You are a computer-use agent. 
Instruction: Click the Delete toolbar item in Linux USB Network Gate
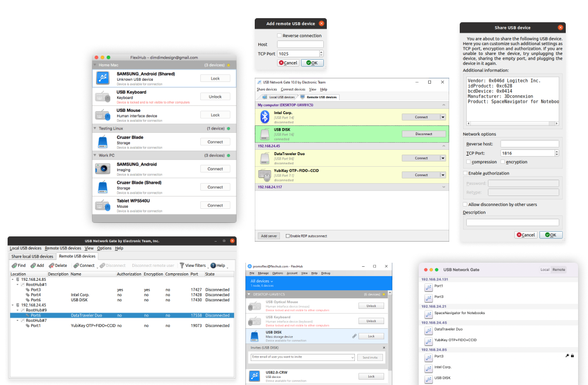point(58,266)
